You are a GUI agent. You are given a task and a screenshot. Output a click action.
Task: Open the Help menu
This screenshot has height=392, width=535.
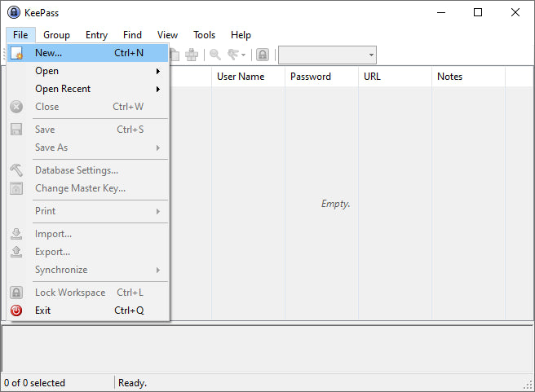(241, 35)
